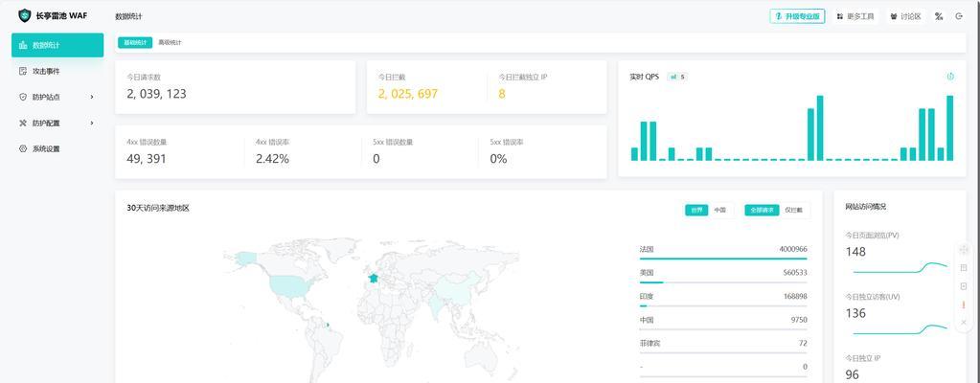Click the last tall bar in QPS chart

[x=950, y=128]
